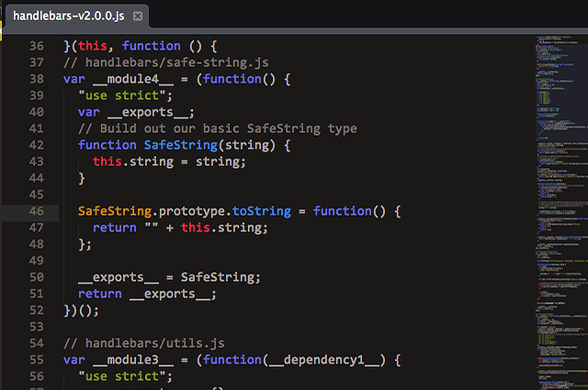Image resolution: width=588 pixels, height=390 pixels.
Task: Click line number 39 in gutter
Action: (x=37, y=95)
